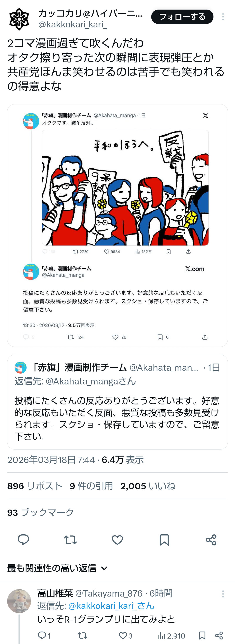This screenshot has height=644, width=235.
Task: Open more options on 高山椎菜's reply
Action: [x=223, y=594]
